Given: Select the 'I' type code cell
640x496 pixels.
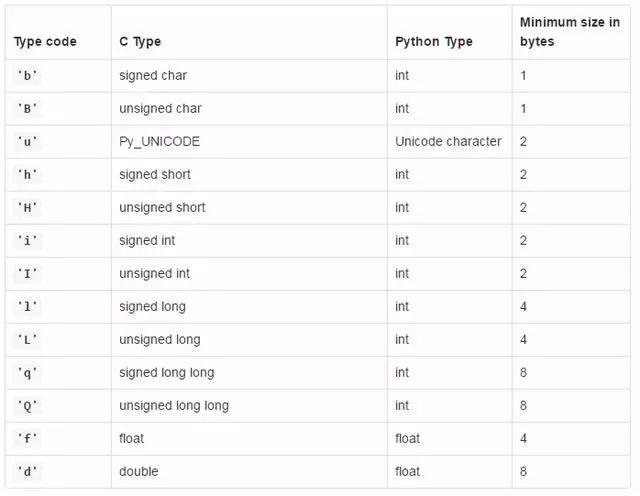Looking at the screenshot, I should 27,274.
